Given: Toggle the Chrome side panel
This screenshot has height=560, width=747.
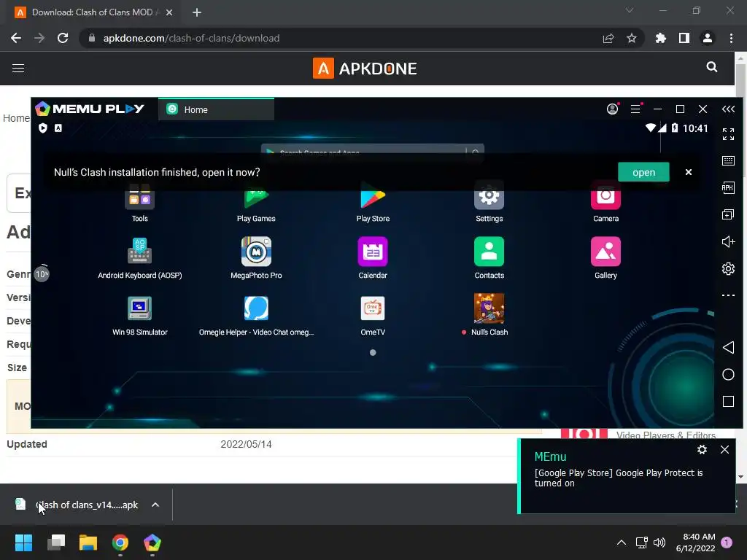Looking at the screenshot, I should pyautogui.click(x=684, y=38).
